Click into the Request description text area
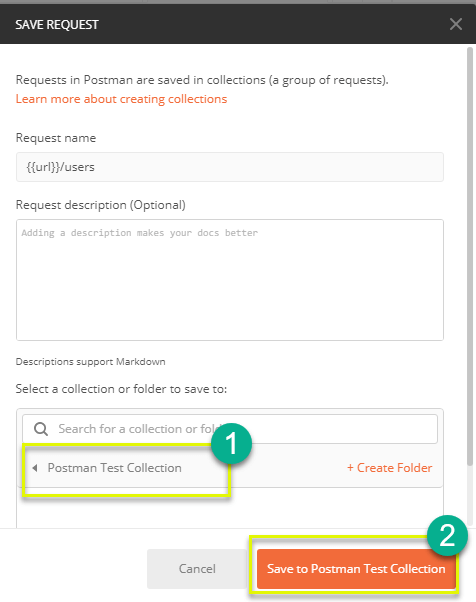476x602 pixels. pos(230,280)
